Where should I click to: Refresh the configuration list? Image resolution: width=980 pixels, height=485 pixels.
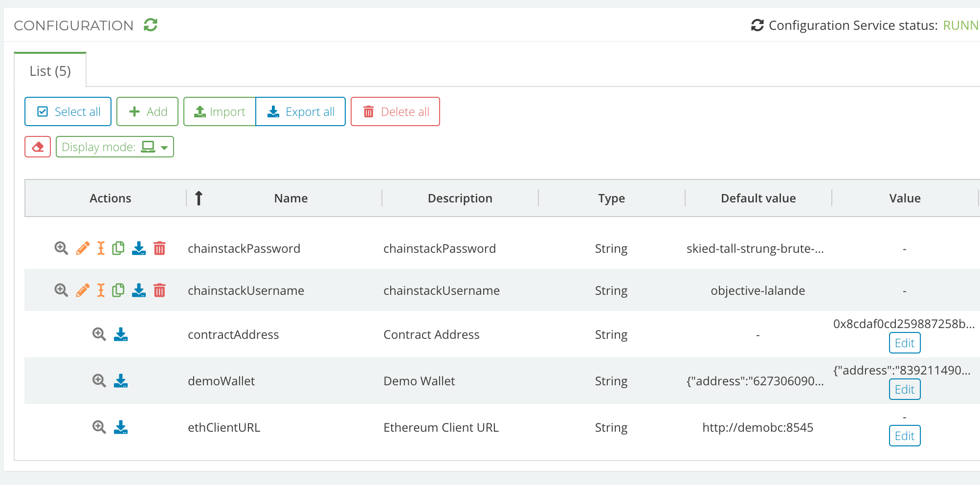(x=150, y=24)
